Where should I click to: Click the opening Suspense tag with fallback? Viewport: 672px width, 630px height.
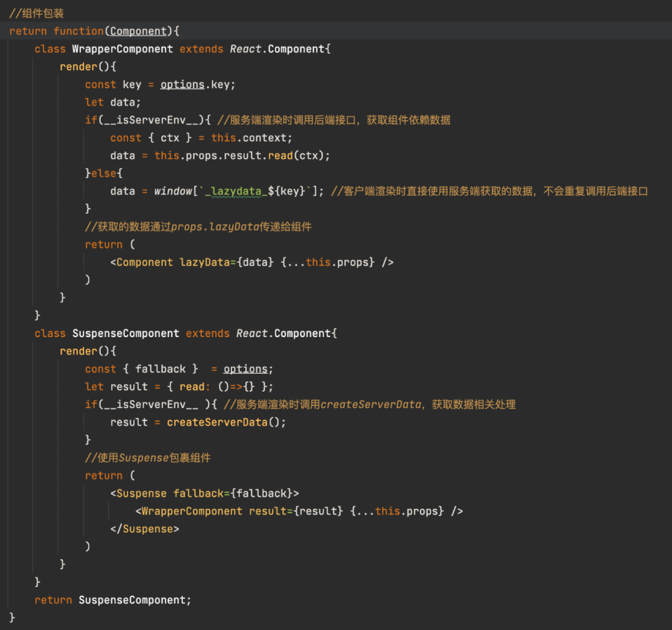(205, 494)
